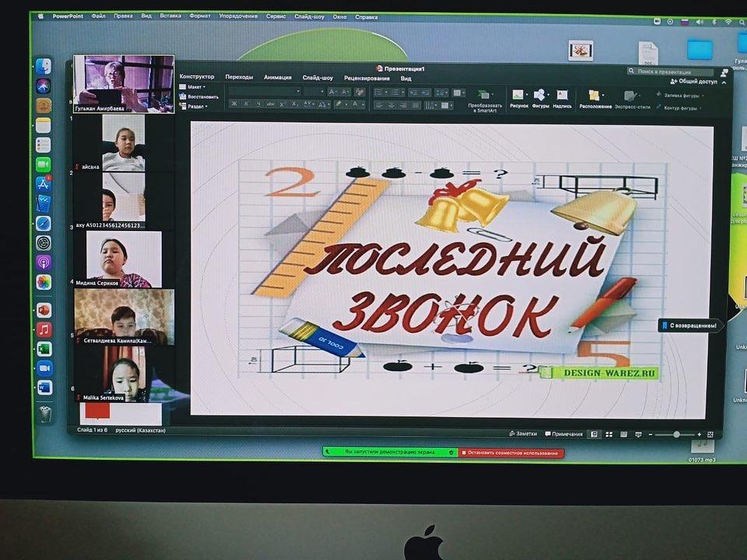
Task: Open the Notes app from the Dock
Action: pyautogui.click(x=44, y=125)
